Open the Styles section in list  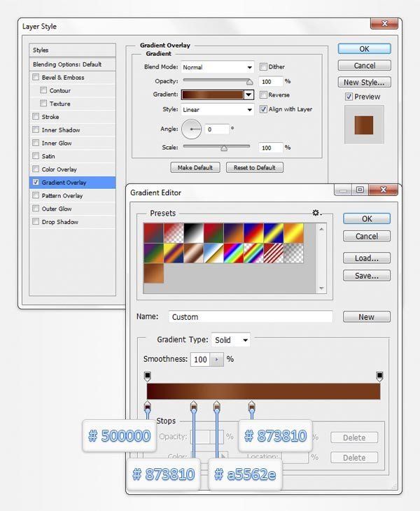pos(72,50)
